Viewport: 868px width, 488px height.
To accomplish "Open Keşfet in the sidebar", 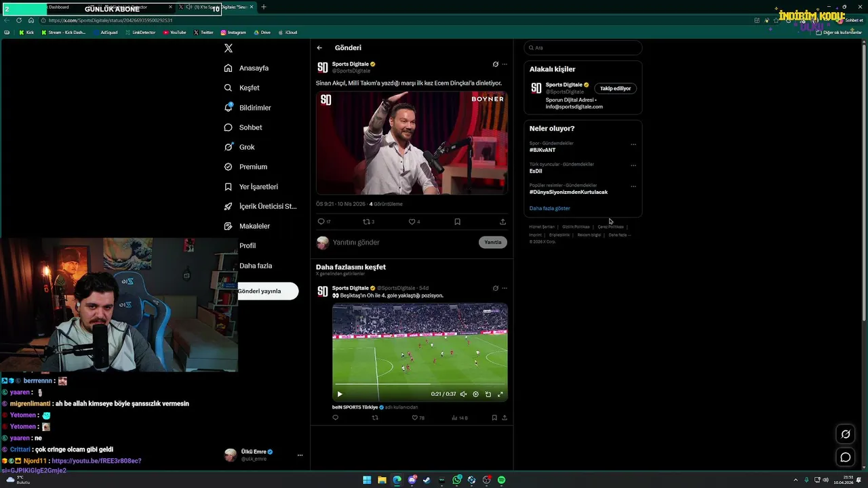I will (242, 88).
